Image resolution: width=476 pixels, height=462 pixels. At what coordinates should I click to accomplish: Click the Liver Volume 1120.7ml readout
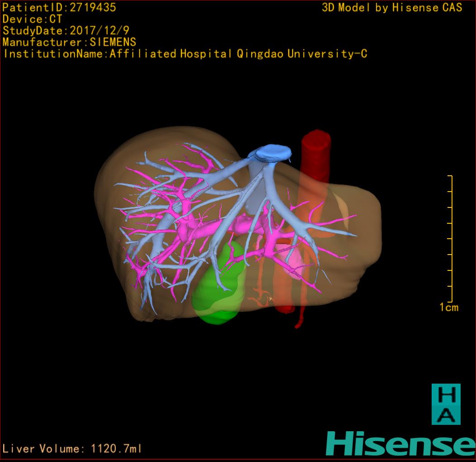pyautogui.click(x=72, y=449)
